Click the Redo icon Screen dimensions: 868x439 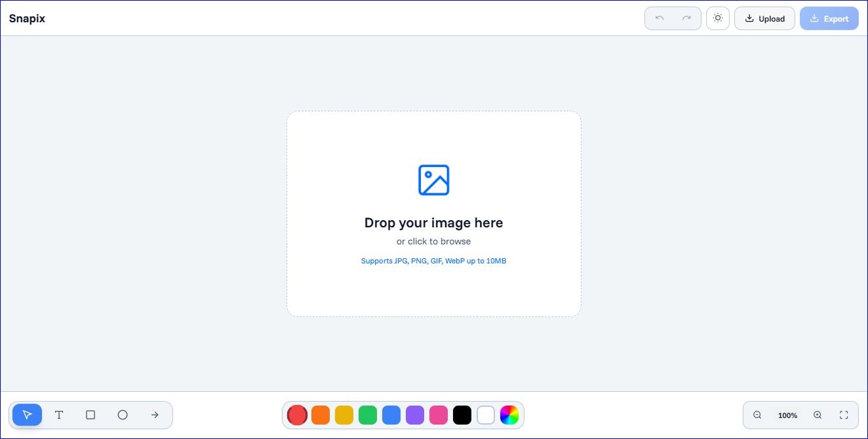[686, 18]
